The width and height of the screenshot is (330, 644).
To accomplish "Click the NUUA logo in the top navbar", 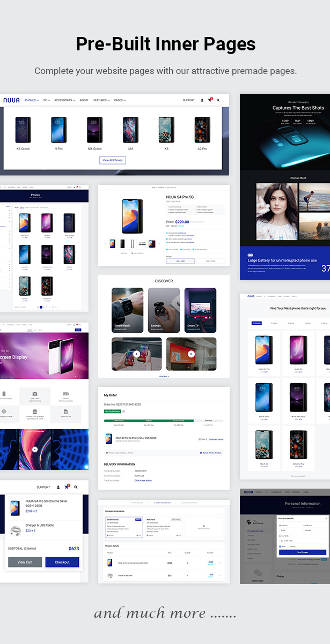I will tap(11, 100).
